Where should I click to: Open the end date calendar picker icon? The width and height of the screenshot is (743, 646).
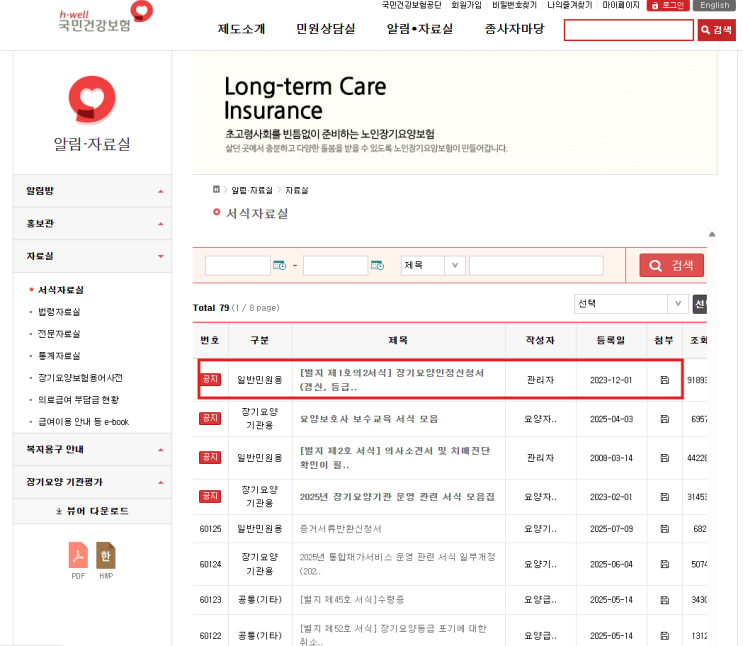pos(377,265)
